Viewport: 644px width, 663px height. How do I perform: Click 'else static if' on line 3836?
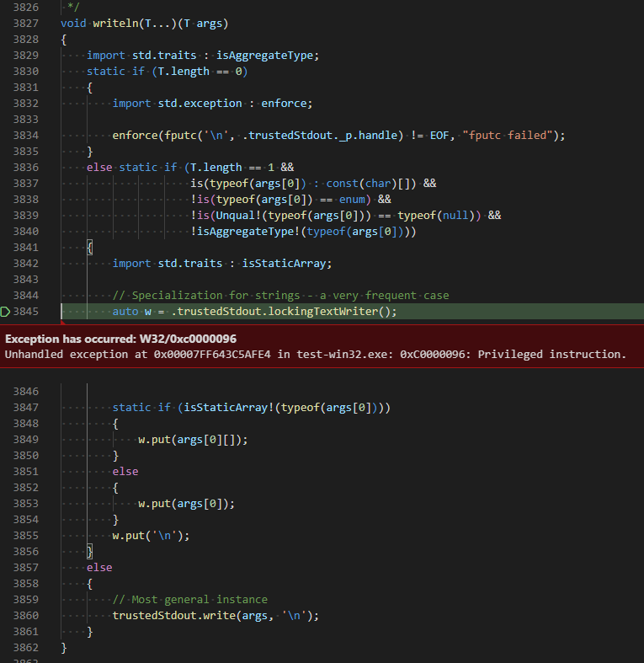tap(132, 168)
